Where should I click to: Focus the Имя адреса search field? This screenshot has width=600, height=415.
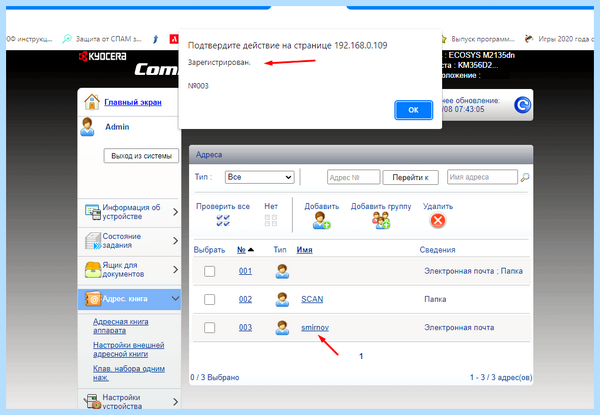coord(482,177)
